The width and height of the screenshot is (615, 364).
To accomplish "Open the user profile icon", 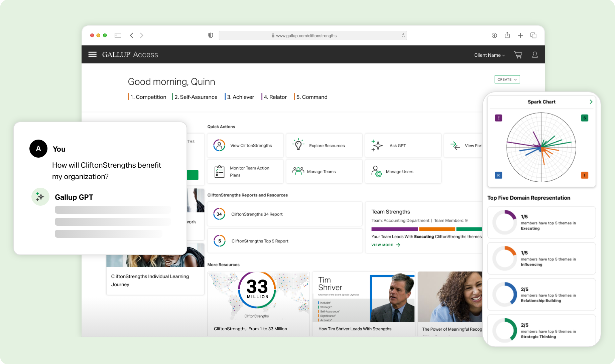I will tap(535, 55).
